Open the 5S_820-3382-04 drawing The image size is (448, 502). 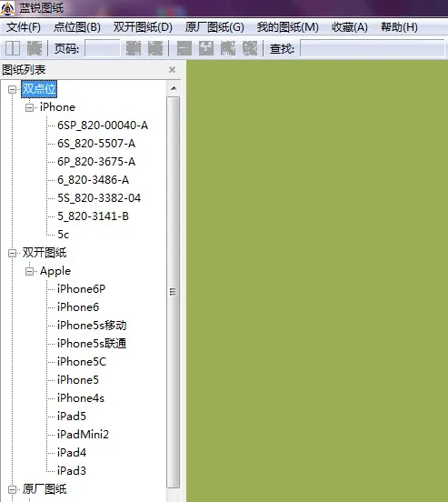(x=99, y=198)
